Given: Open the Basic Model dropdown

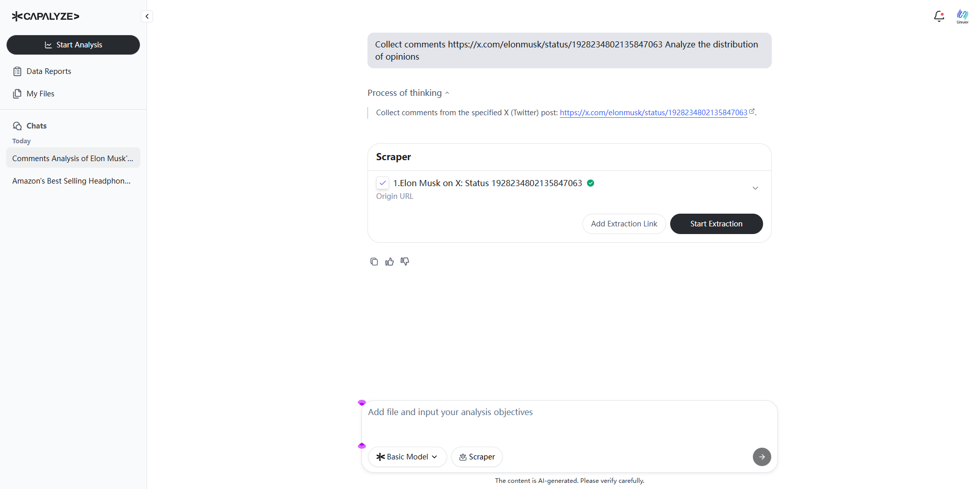Looking at the screenshot, I should pos(407,457).
